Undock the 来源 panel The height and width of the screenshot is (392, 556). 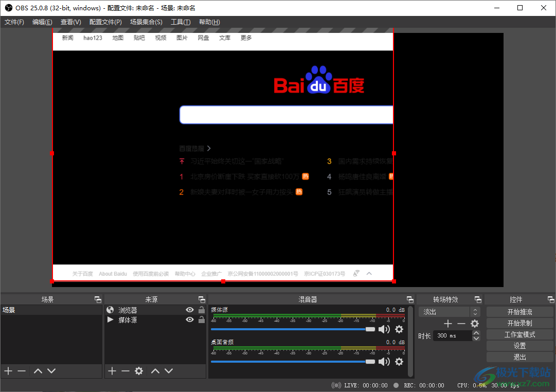[202, 299]
